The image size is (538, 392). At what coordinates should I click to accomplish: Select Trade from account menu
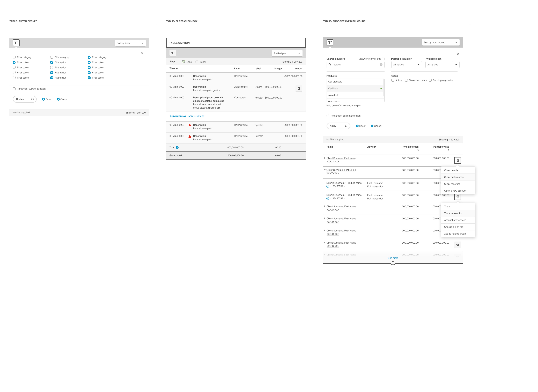458,207
